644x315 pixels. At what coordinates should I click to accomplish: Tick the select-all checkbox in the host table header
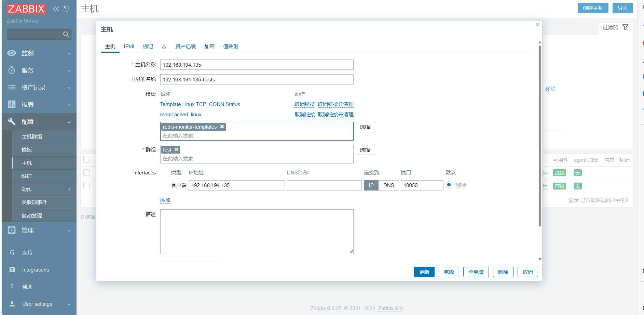(x=87, y=159)
